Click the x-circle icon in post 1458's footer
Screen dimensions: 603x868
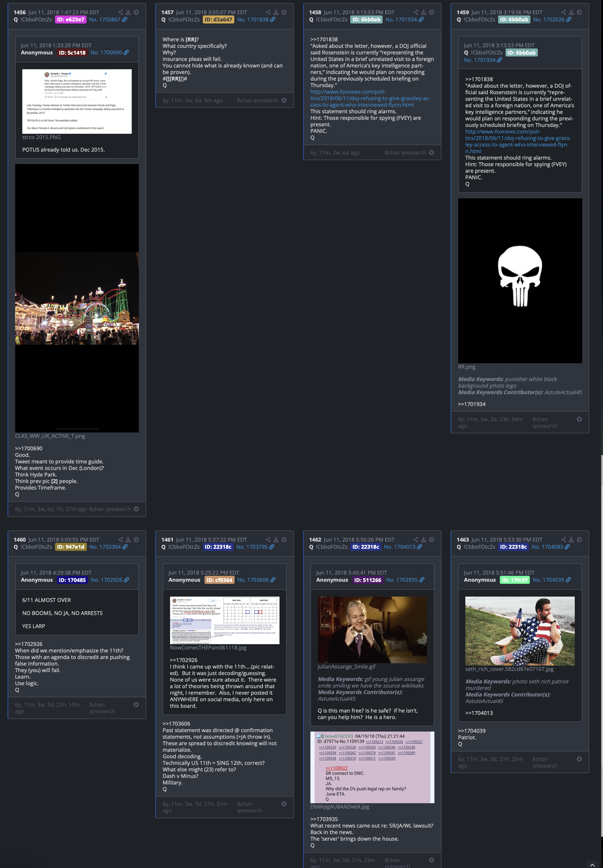(431, 152)
